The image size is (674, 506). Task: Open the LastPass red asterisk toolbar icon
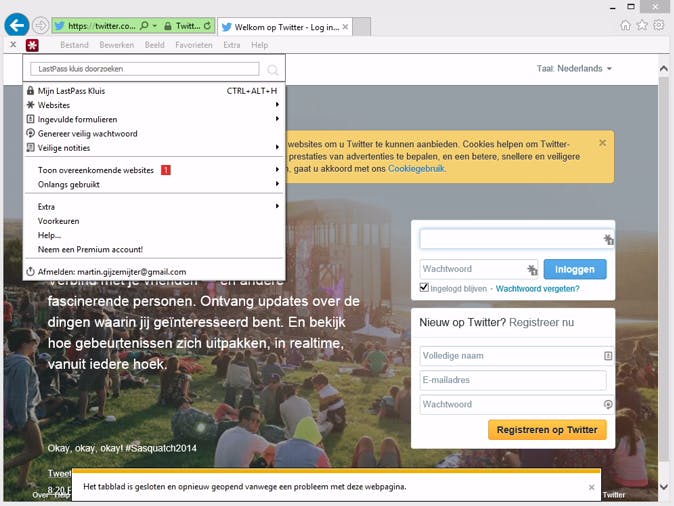pyautogui.click(x=32, y=45)
